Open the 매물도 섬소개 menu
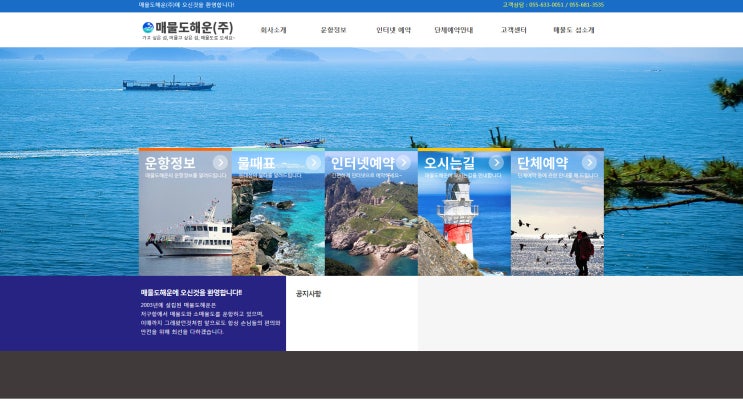 tap(574, 30)
